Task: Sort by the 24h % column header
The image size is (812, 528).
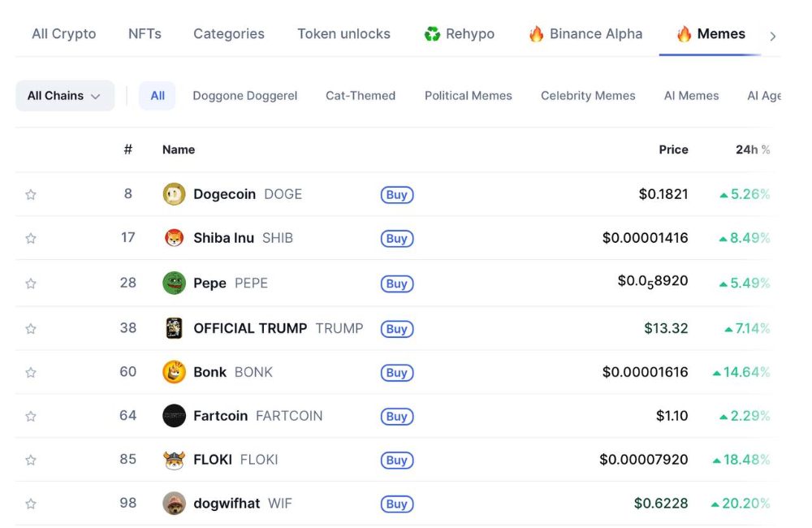Action: [x=753, y=149]
